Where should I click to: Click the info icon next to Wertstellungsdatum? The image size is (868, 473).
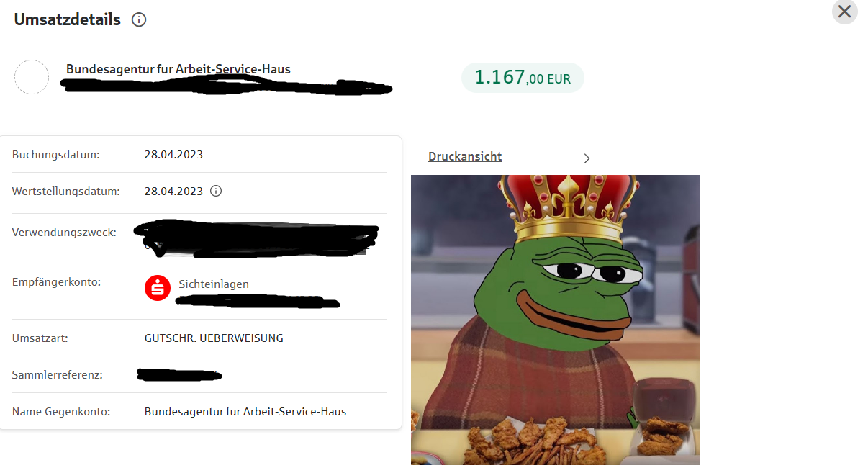[x=215, y=191]
